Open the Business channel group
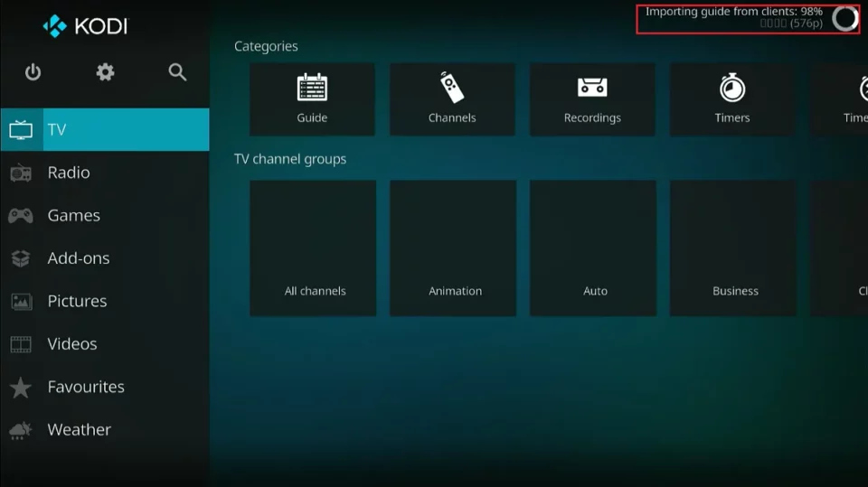This screenshot has height=487, width=868. pos(733,248)
